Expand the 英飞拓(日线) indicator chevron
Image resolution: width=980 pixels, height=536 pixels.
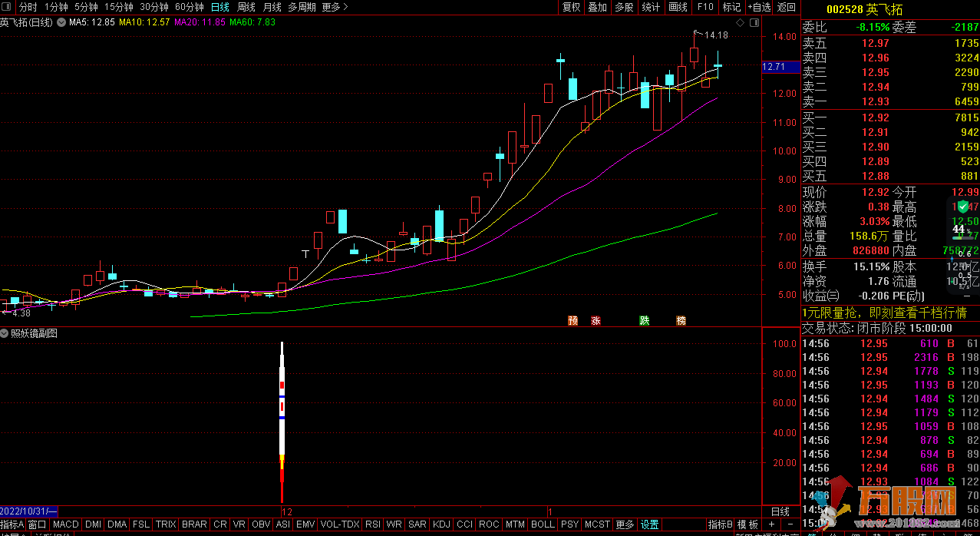point(60,22)
